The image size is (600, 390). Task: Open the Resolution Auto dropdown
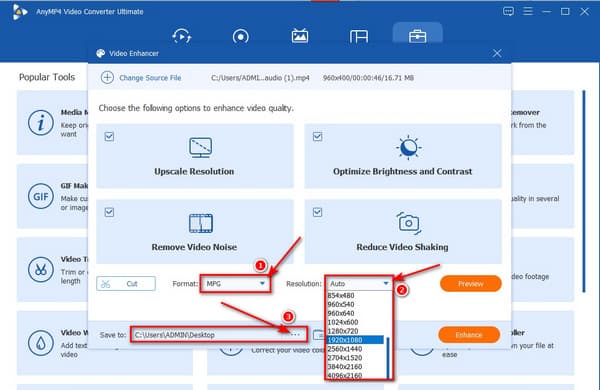359,284
